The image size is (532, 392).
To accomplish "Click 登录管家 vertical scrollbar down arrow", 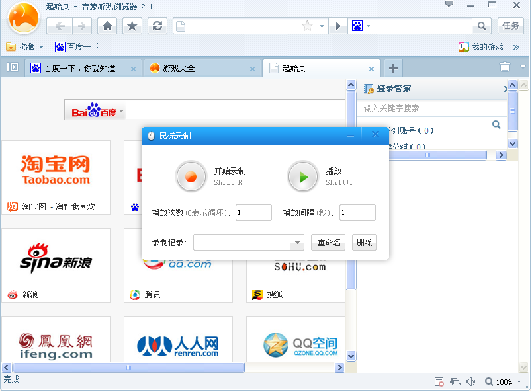I will [512, 144].
